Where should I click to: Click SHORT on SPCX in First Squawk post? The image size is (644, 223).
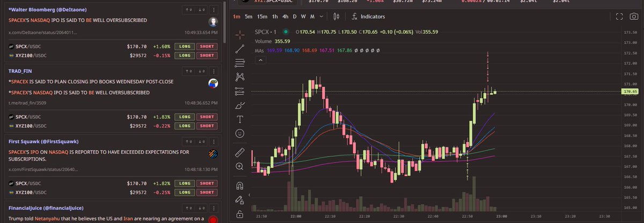(207, 183)
